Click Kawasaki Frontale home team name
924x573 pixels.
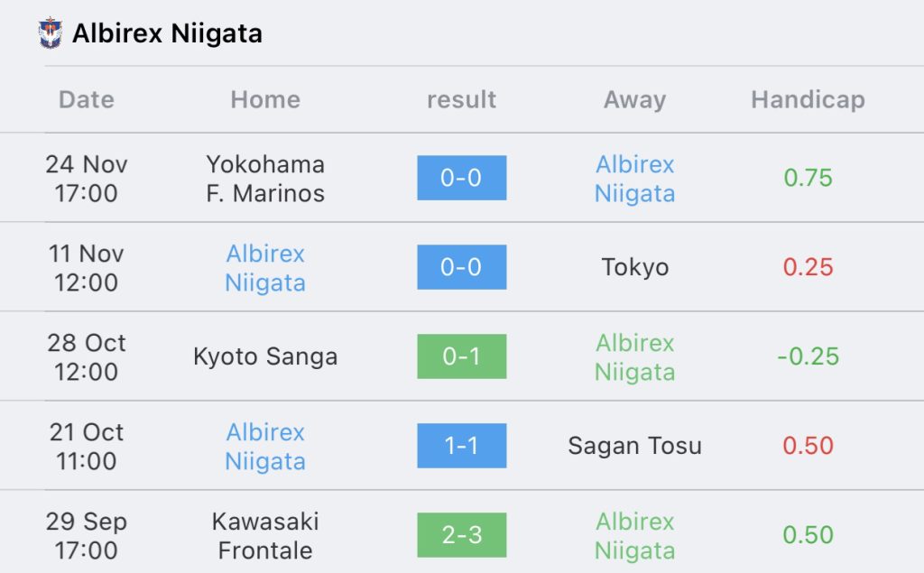tap(265, 535)
